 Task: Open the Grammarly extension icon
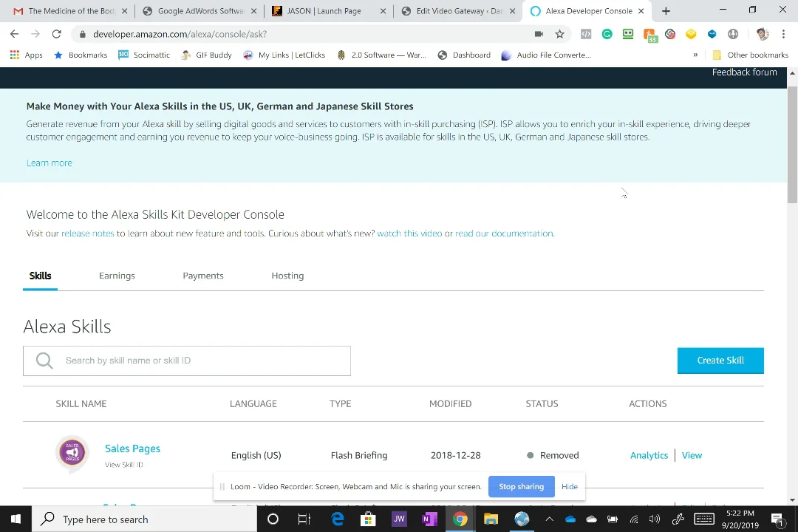click(x=607, y=34)
